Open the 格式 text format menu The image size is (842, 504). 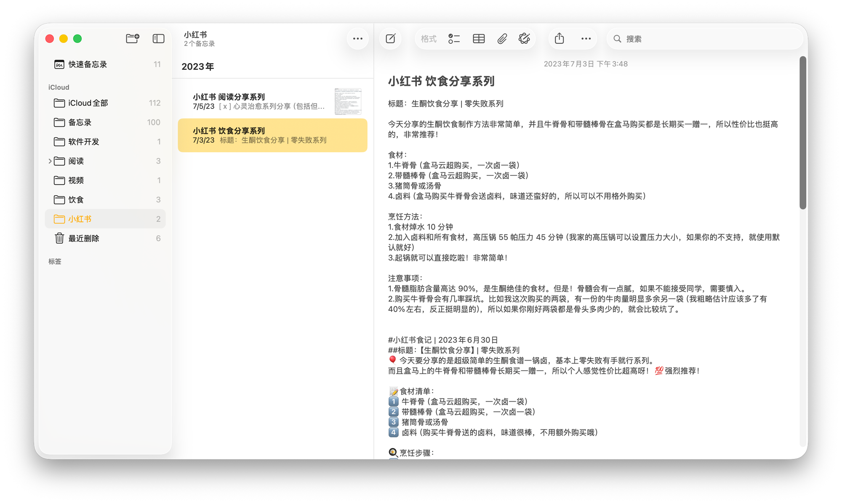[x=429, y=39]
